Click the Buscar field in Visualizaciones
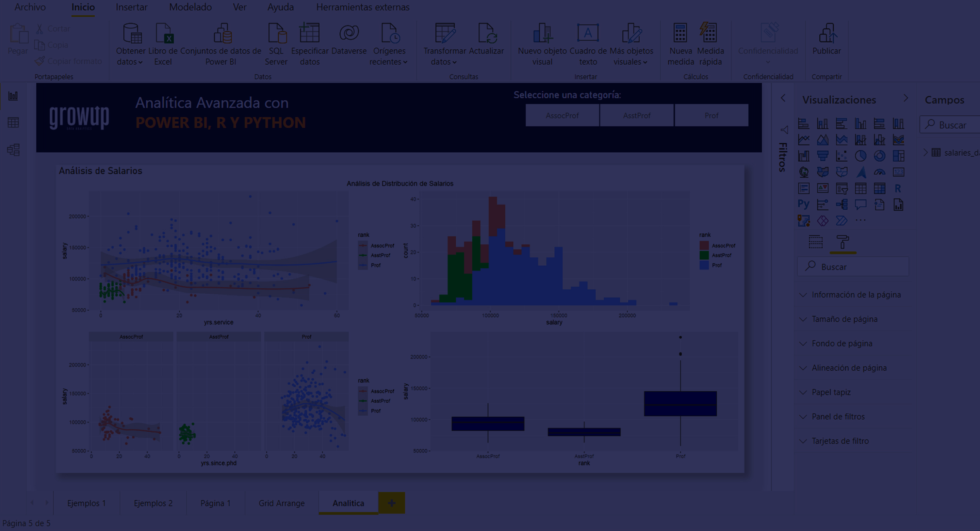 (x=853, y=267)
